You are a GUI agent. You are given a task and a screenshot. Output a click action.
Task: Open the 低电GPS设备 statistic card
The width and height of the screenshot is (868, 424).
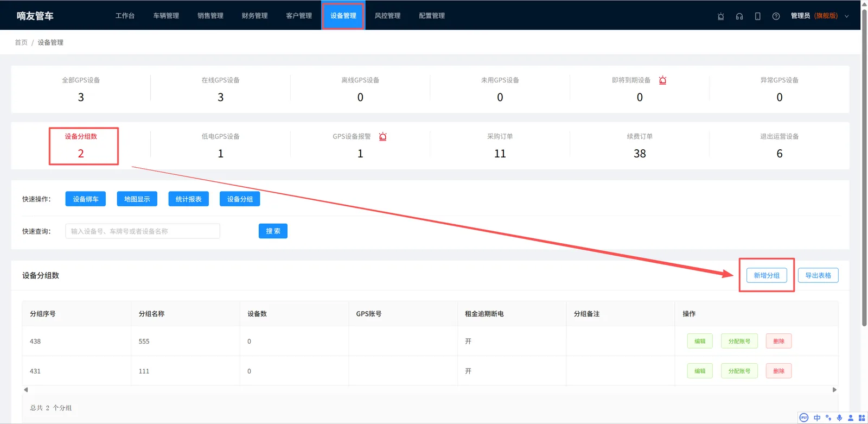[220, 145]
